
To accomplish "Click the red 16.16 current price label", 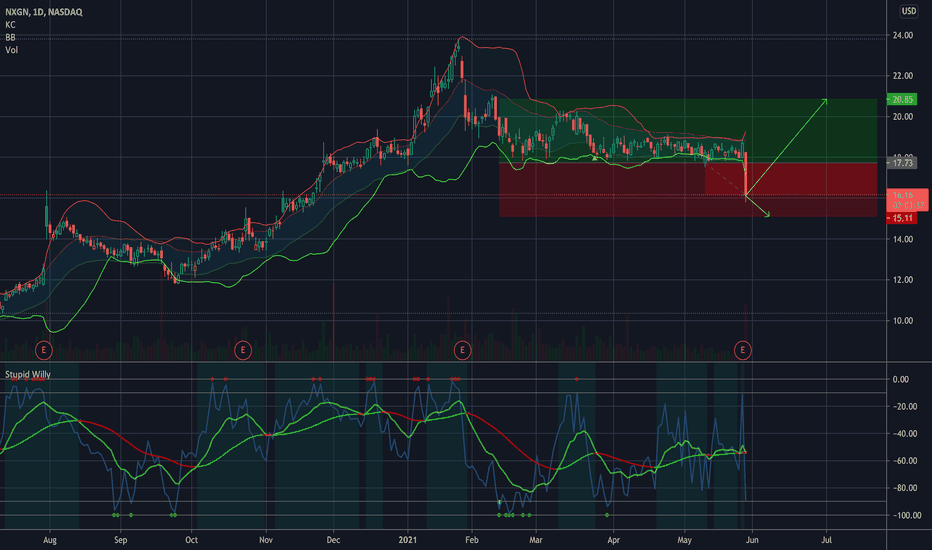I will pos(907,199).
